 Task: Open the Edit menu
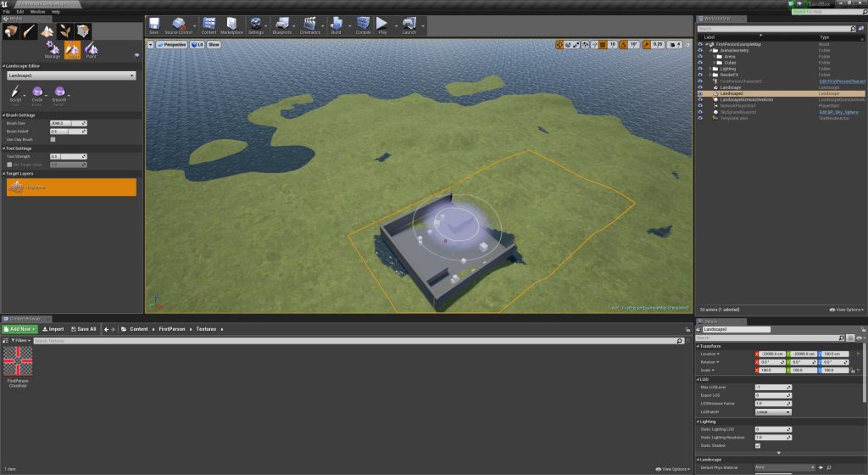coord(19,12)
